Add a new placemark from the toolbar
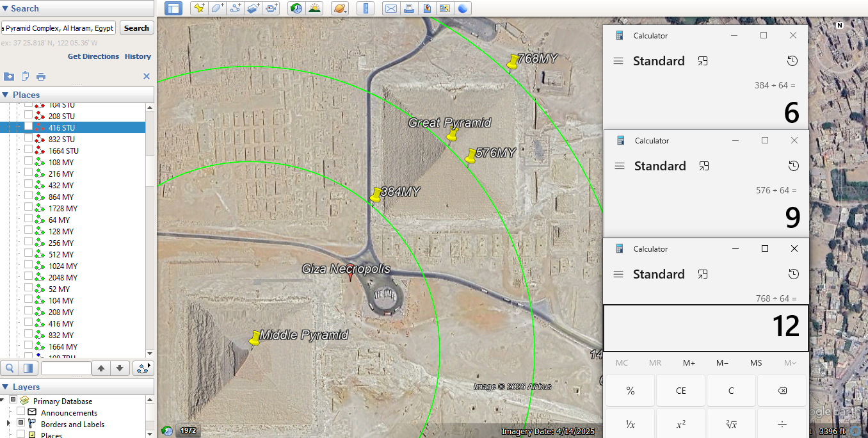This screenshot has width=868, height=438. pyautogui.click(x=199, y=8)
